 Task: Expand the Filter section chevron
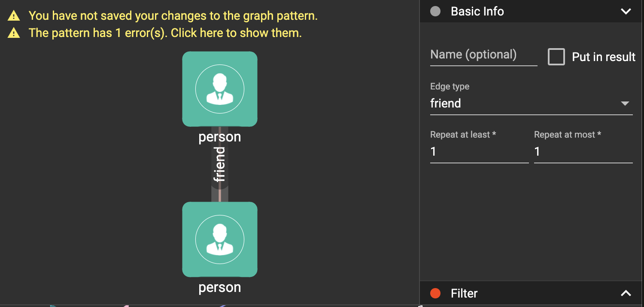pos(626,293)
